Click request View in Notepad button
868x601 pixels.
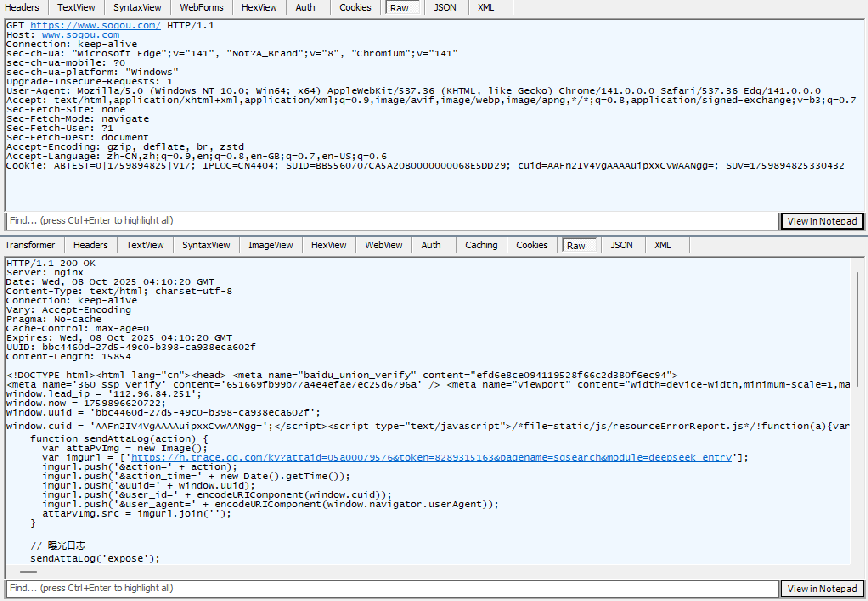coord(822,221)
